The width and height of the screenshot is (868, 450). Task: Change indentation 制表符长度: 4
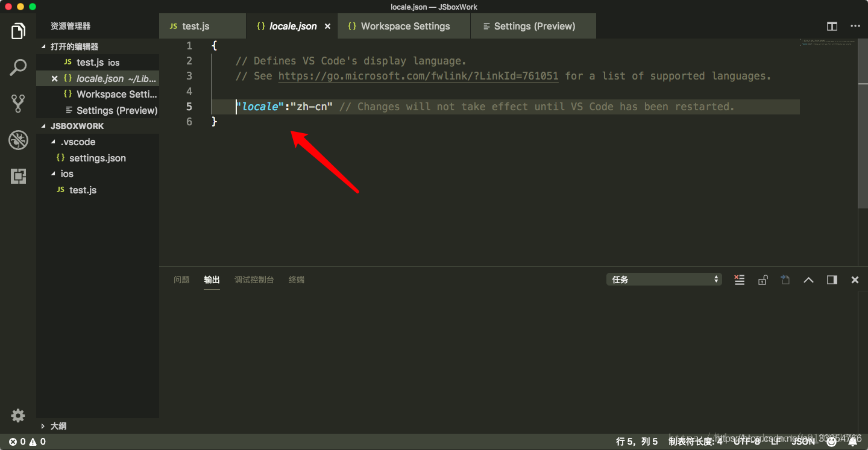coord(695,442)
